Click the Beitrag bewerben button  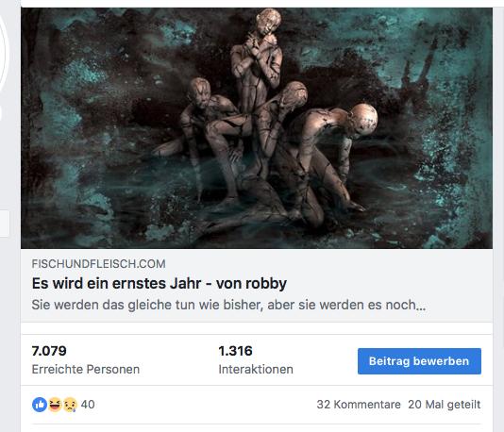(419, 361)
